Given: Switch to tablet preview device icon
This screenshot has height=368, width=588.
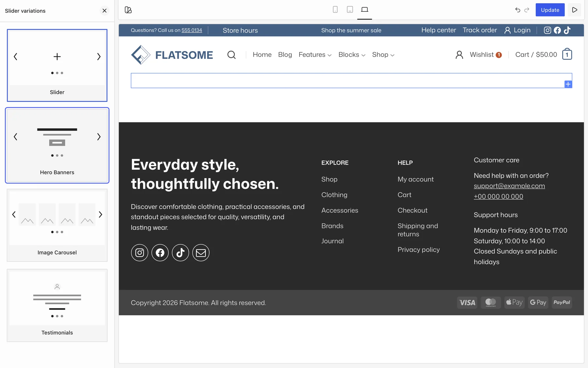Looking at the screenshot, I should tap(350, 10).
